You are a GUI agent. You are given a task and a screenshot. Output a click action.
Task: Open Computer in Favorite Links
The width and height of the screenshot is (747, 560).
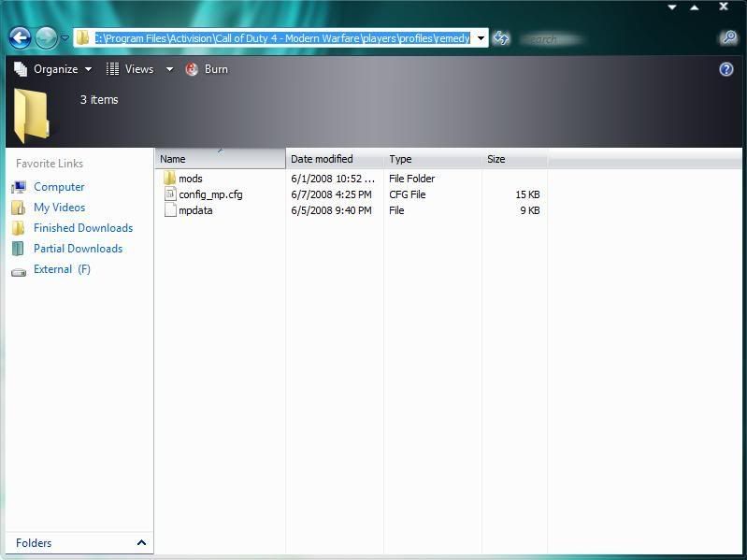coord(59,187)
